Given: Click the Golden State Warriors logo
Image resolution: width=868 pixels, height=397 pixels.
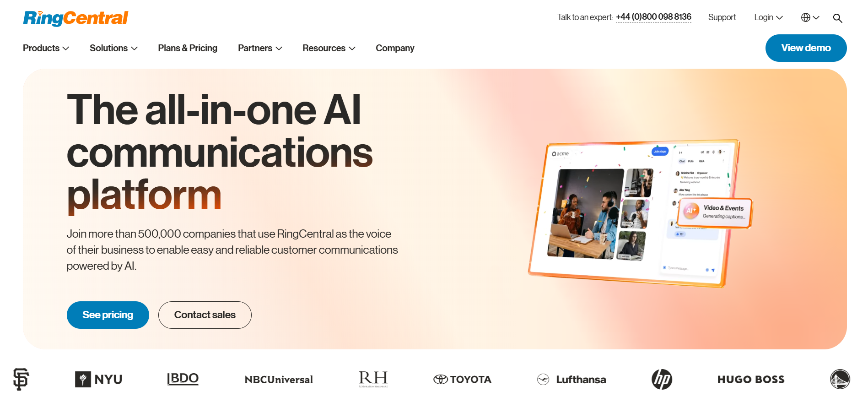Looking at the screenshot, I should click(840, 379).
